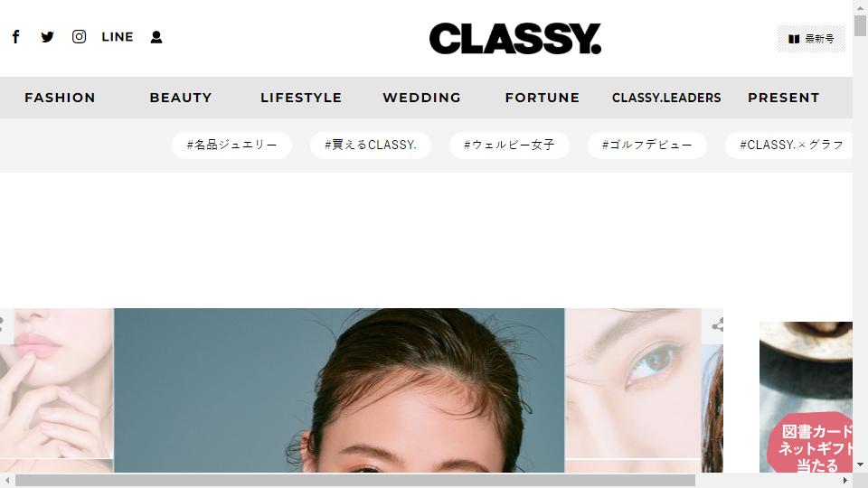
Task: Open the WEDDING category
Action: click(422, 98)
